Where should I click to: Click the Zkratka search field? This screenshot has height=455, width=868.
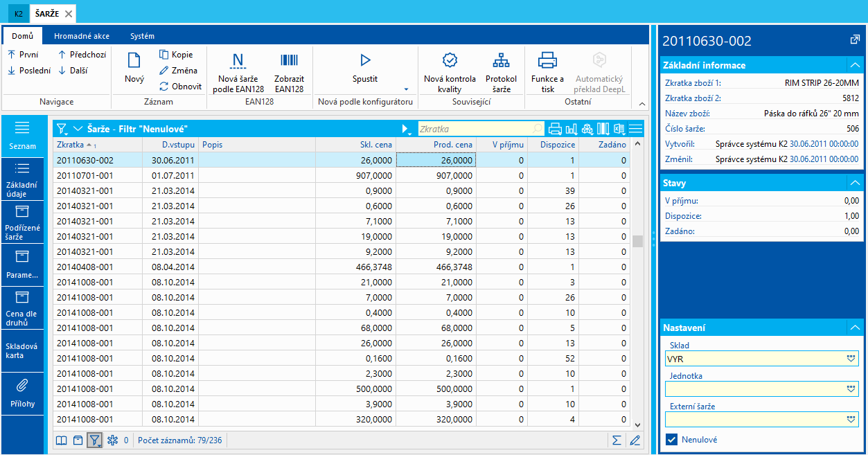(475, 129)
